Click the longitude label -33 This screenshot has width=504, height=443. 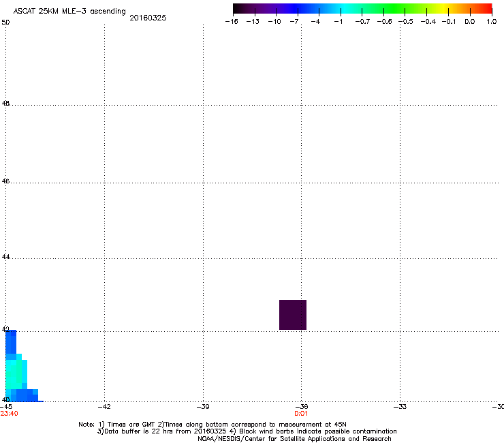(400, 407)
